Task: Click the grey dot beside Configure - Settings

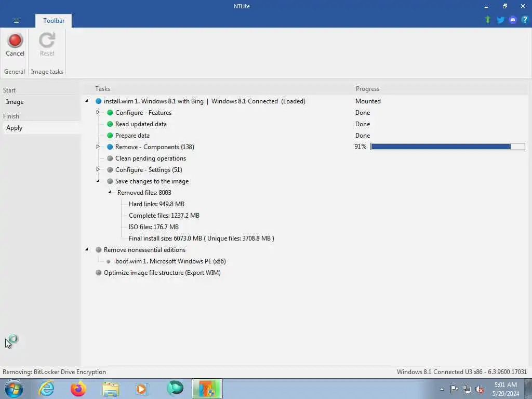Action: point(110,170)
